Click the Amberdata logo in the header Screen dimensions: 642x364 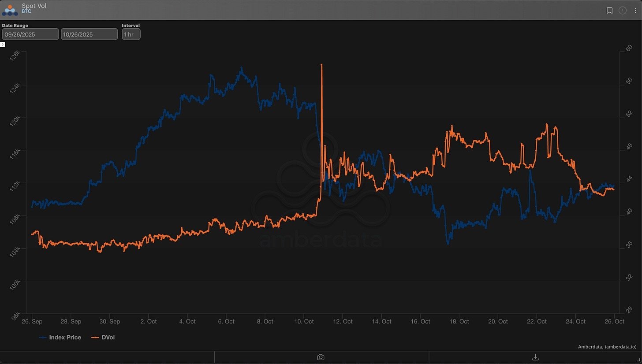click(10, 10)
